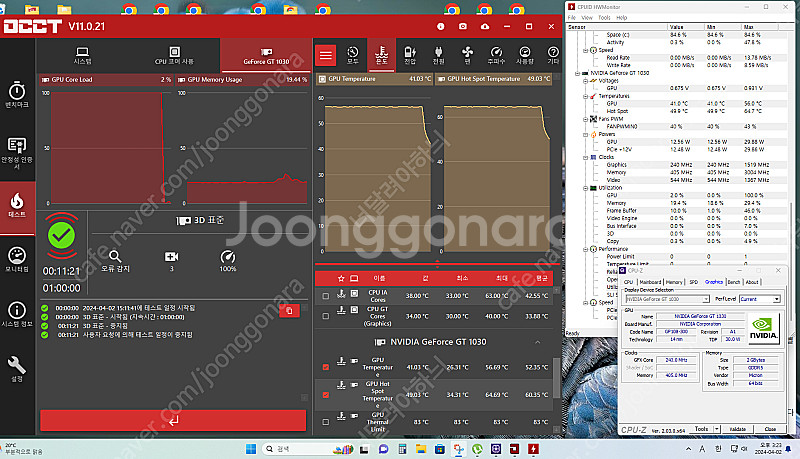Select the 주파수 frequency sensor filter

[496, 55]
